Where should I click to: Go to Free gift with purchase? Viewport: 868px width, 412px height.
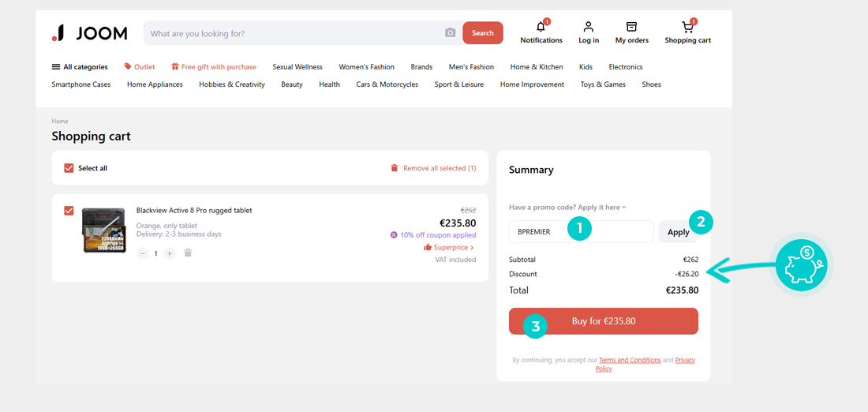(214, 67)
